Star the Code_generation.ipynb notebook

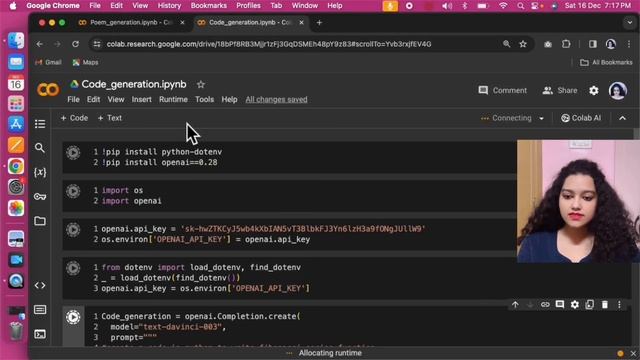(x=200, y=84)
